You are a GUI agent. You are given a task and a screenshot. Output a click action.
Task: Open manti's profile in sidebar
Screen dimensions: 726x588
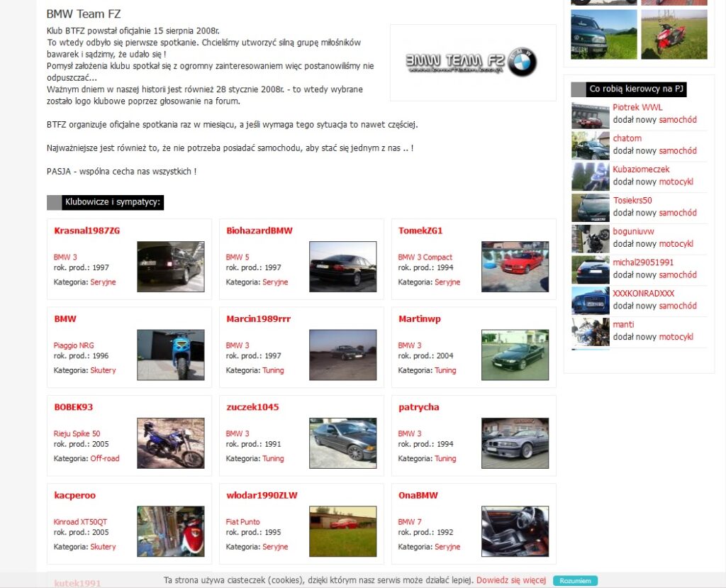click(x=623, y=324)
